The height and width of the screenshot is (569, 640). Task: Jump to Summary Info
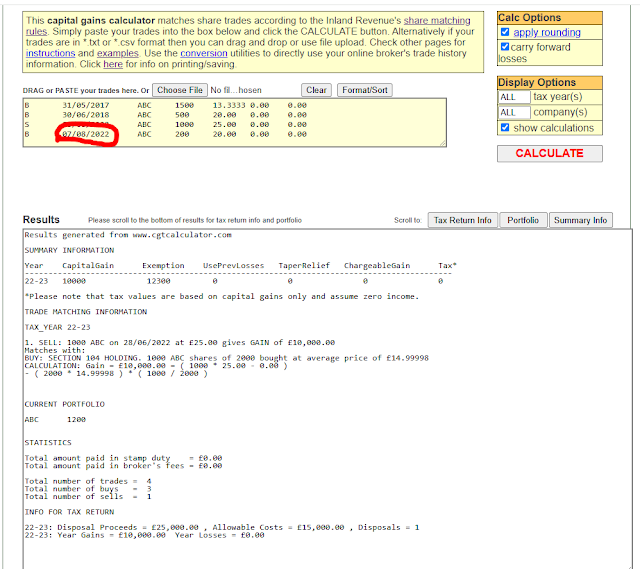(x=580, y=220)
